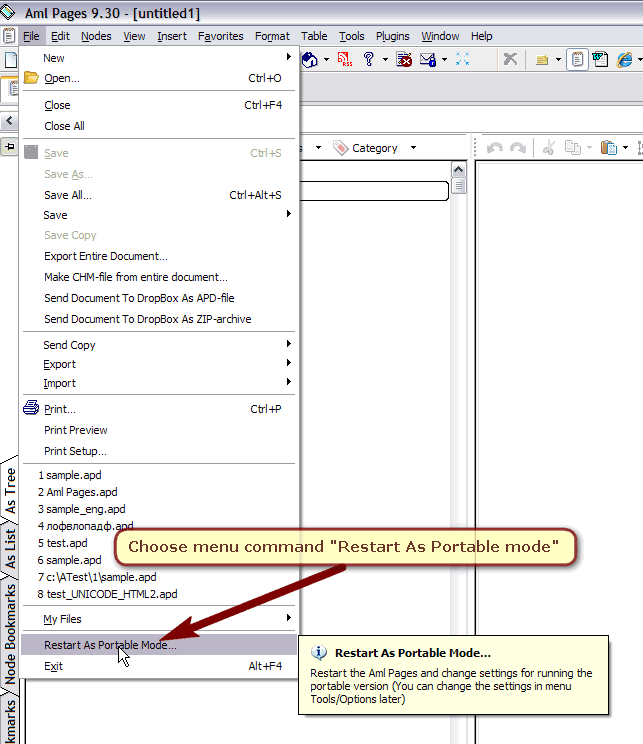This screenshot has height=744, width=643.
Task: Open dropdown arrow next to sticky note icon
Action: coord(558,60)
